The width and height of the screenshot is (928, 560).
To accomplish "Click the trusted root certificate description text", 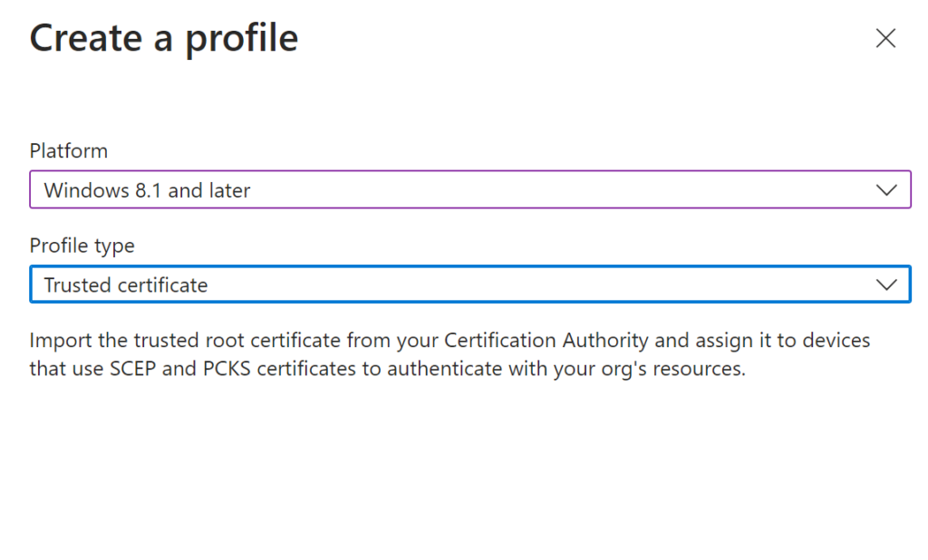I will click(x=449, y=354).
